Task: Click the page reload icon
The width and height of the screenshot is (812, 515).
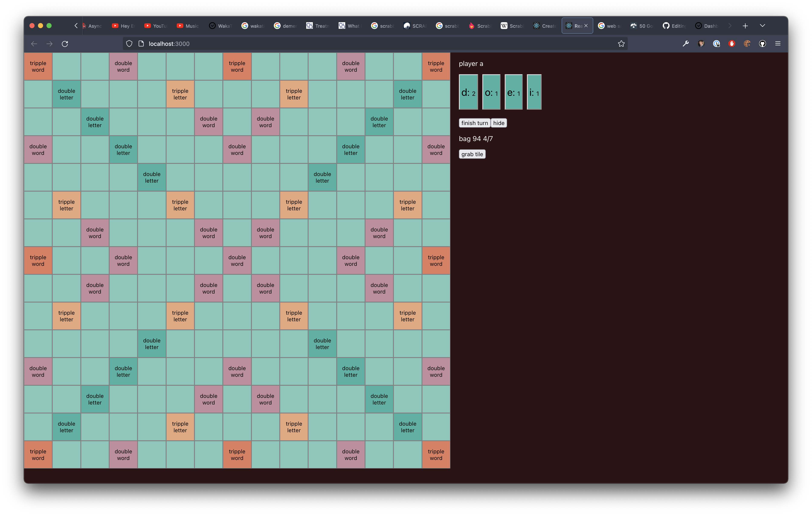Action: click(x=65, y=44)
